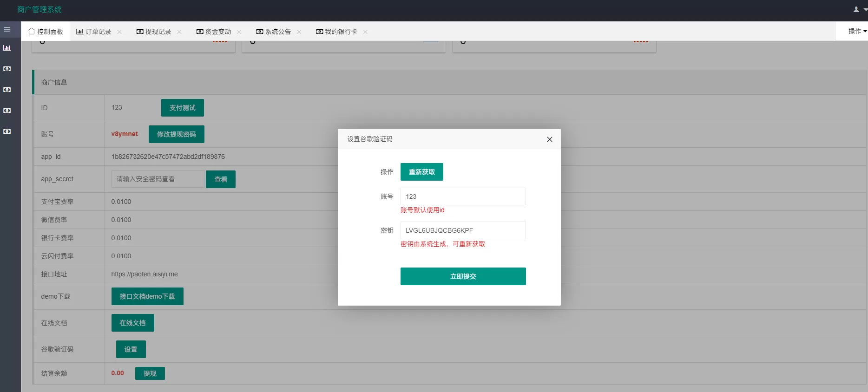Open the 控制面板 home tab
The image size is (868, 392).
46,32
